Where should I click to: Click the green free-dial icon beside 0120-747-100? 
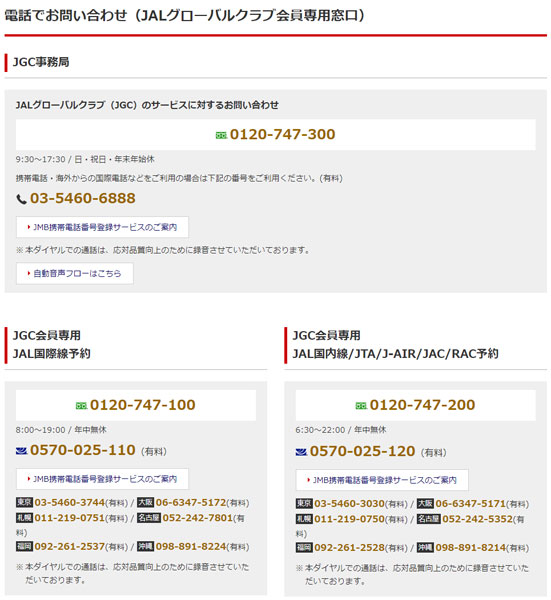82,406
